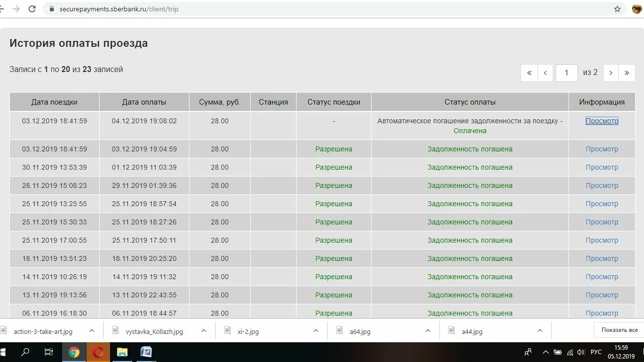This screenshot has width=644, height=362.
Task: Open Просмотр for trip 25.11.2019 13:25:55
Action: point(602,204)
